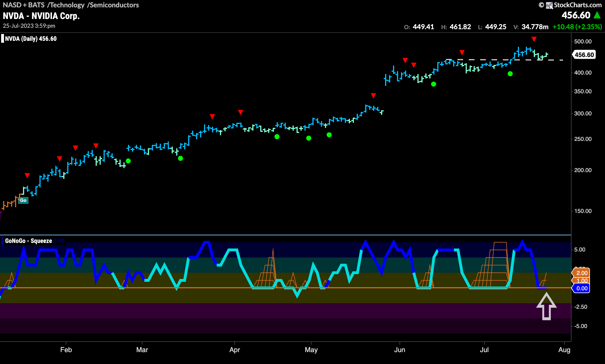Click the volume value 34.778m
Viewport: 605px width, 364px height.
click(535, 27)
